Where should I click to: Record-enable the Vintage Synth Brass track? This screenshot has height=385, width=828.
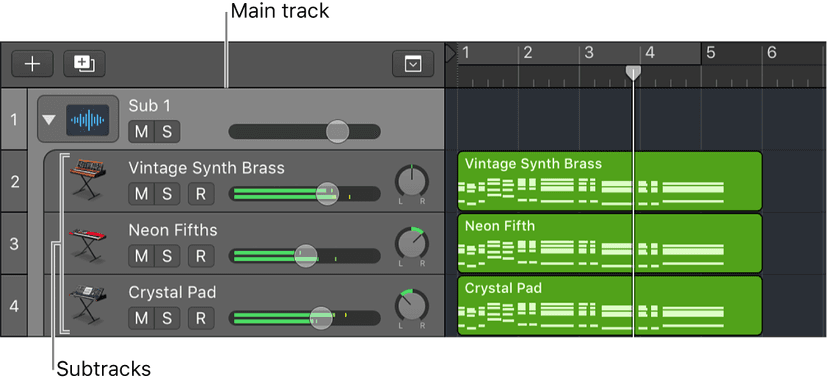point(201,194)
